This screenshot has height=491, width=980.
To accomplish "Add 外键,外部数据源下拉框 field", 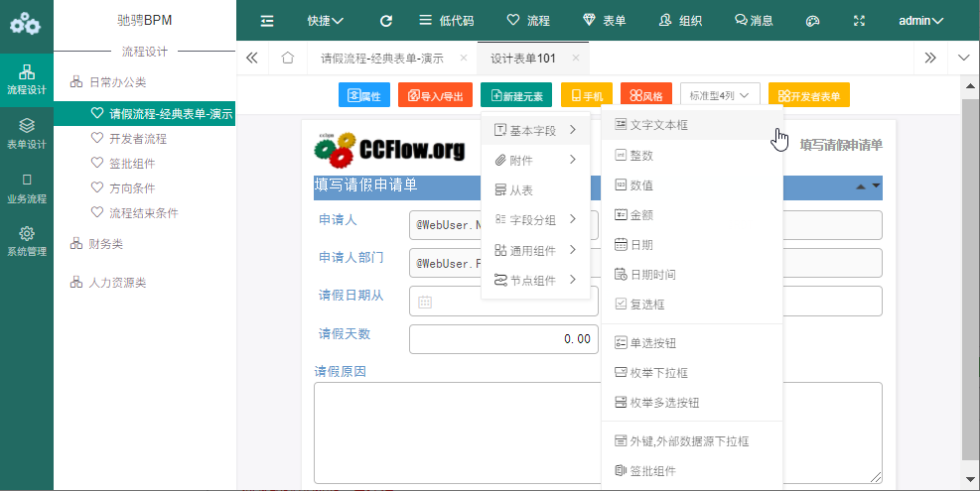I will tap(692, 441).
